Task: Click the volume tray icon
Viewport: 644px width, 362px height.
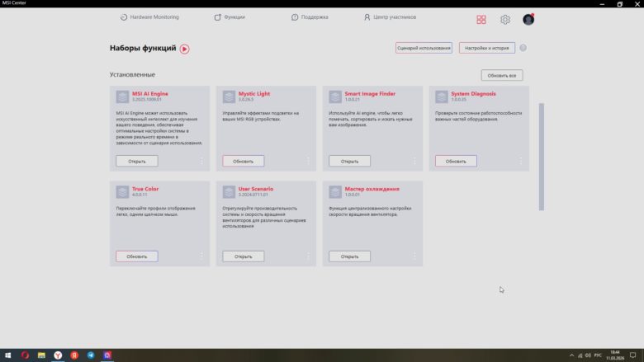Action: (588, 355)
